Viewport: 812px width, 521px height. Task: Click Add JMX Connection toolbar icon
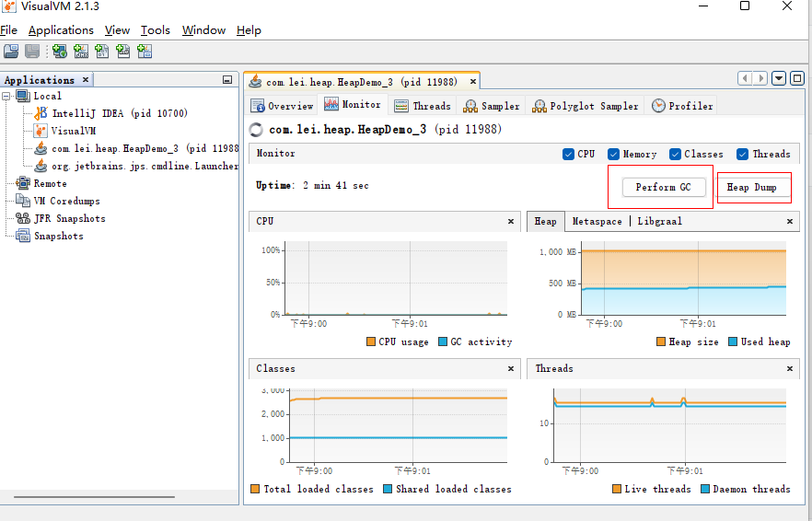81,52
